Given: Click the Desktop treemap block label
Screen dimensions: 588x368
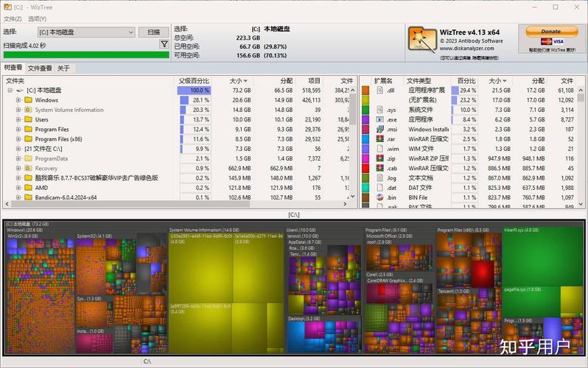Looking at the screenshot, I should (304, 319).
